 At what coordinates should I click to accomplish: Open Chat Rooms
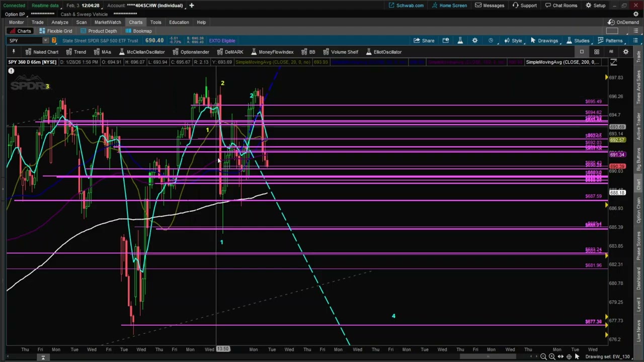tap(560, 5)
